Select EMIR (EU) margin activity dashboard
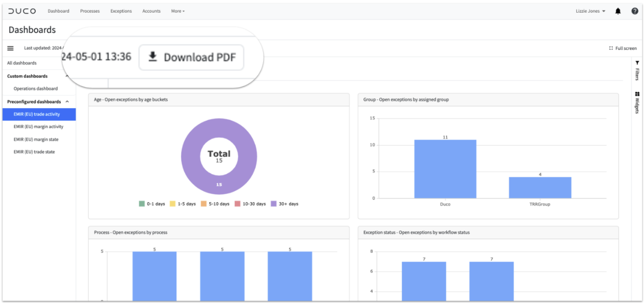This screenshot has height=303, width=644. pos(38,127)
